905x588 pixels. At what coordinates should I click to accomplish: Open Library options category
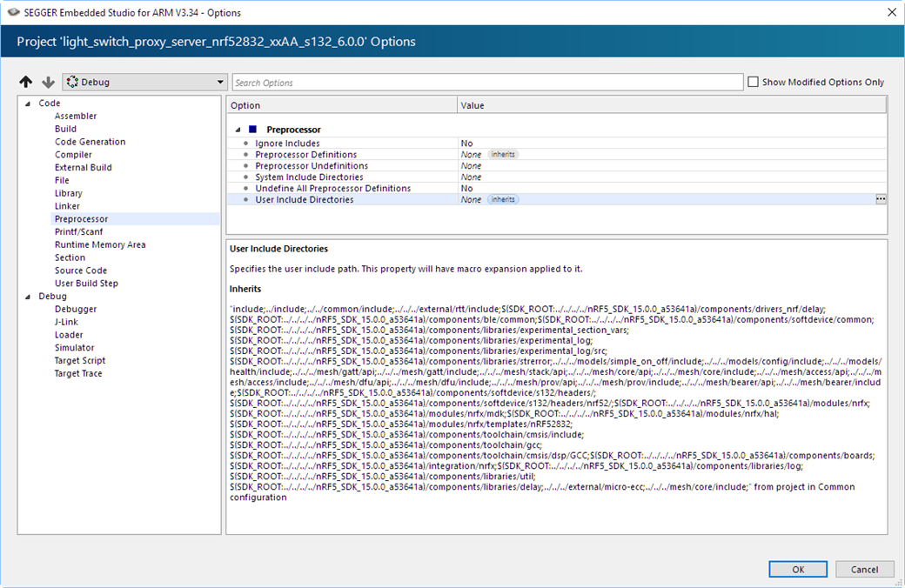[69, 193]
